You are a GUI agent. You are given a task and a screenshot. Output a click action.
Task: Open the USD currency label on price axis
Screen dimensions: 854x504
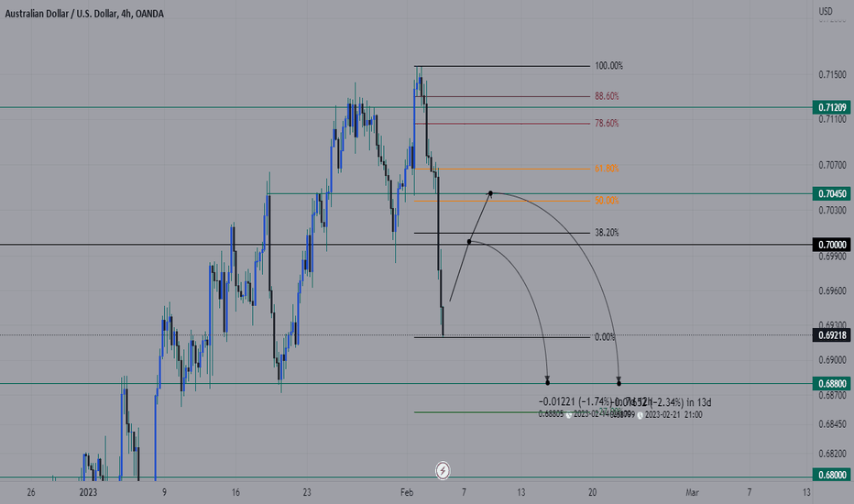826,11
